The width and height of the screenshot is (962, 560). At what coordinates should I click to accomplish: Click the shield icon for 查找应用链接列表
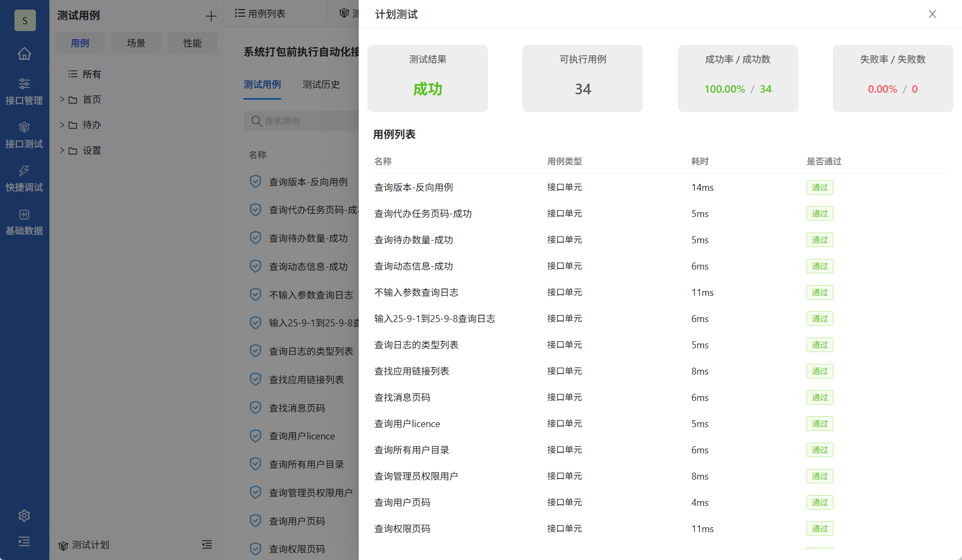pyautogui.click(x=256, y=379)
